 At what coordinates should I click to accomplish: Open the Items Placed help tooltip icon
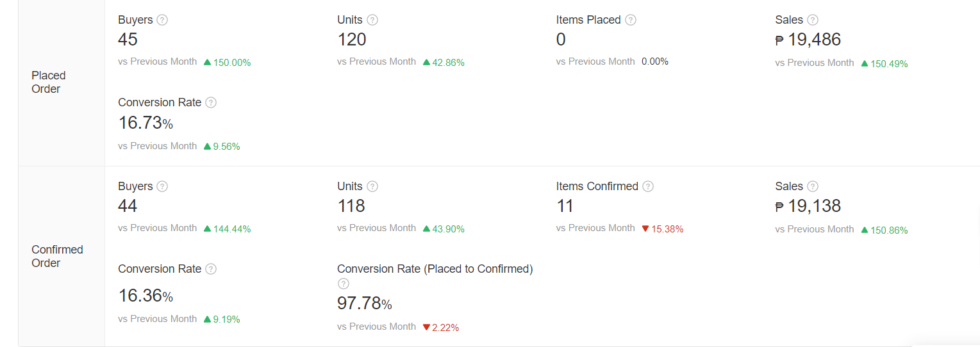coord(631,20)
